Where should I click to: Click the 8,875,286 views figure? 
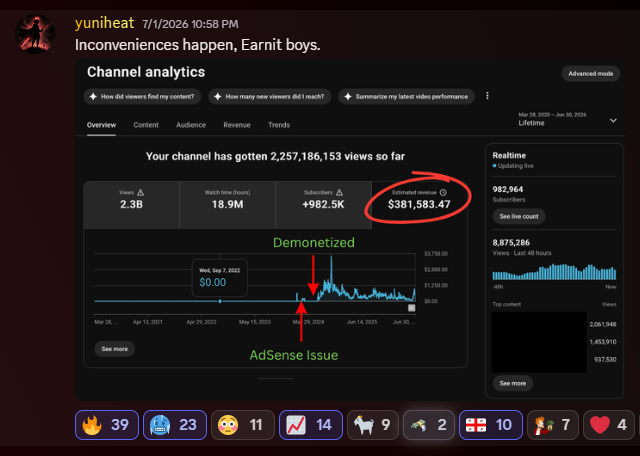(511, 243)
